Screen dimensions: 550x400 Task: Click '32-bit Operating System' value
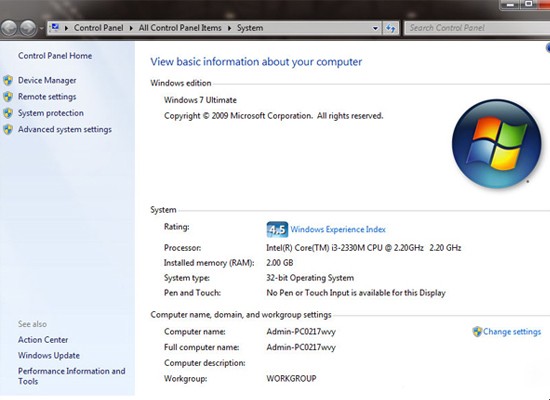[310, 278]
